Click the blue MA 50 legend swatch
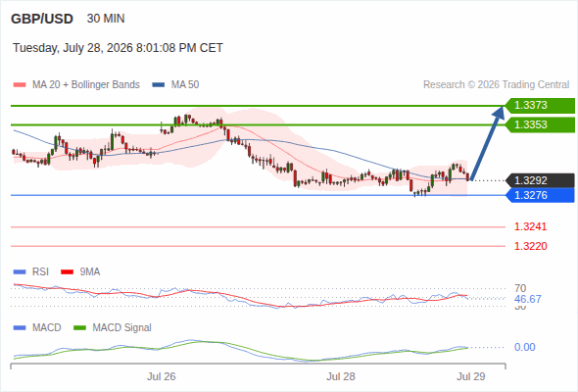 point(159,85)
